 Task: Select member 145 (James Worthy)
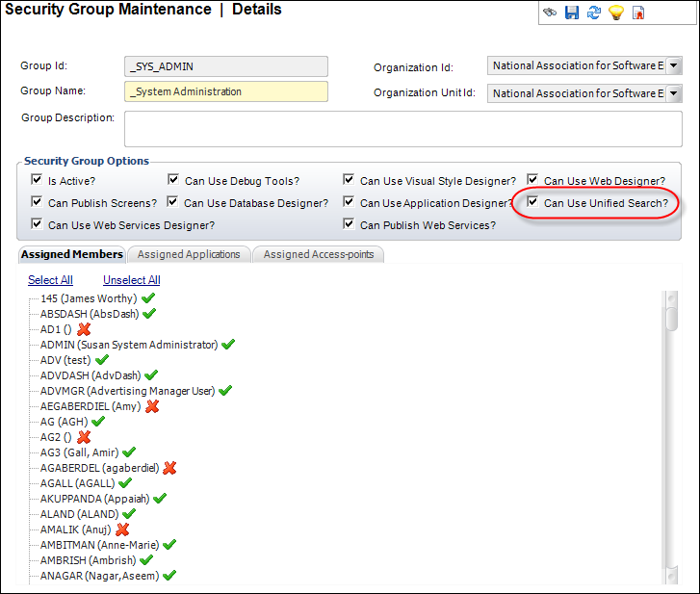tap(89, 298)
